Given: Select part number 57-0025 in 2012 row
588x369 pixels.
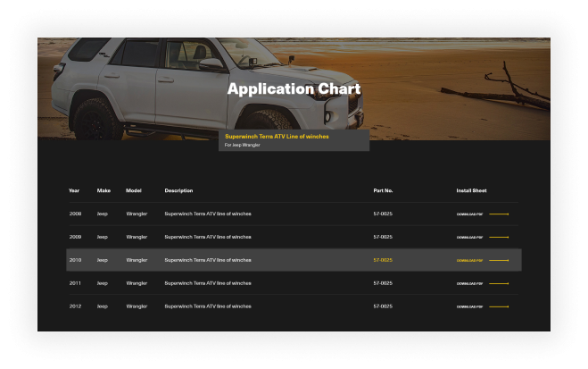Looking at the screenshot, I should click(383, 306).
